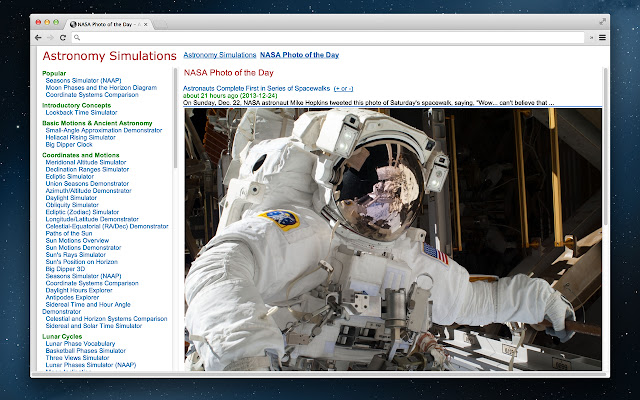640x400 pixels.
Task: Open Azimuth/Altitude Demonstrator
Action: (x=88, y=191)
